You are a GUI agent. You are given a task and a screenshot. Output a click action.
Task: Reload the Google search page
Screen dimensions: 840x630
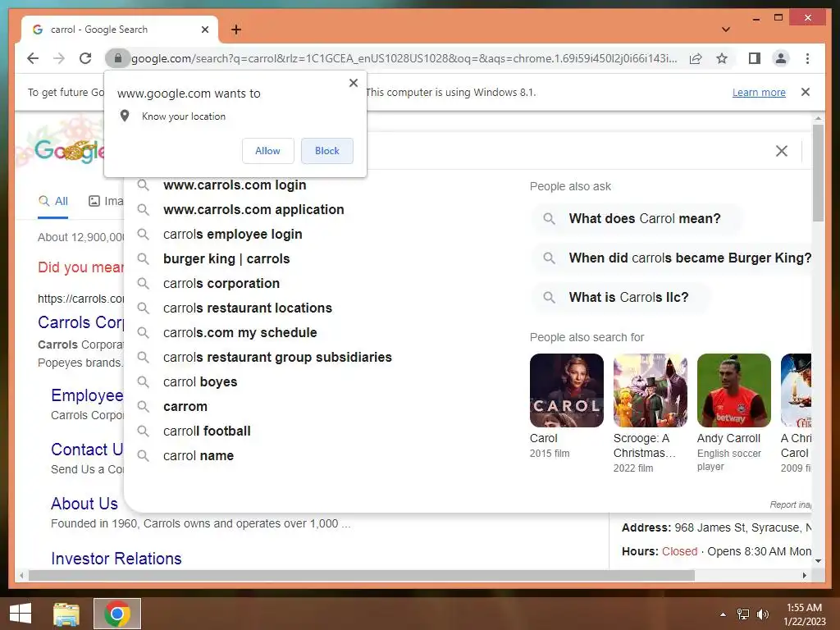85,58
